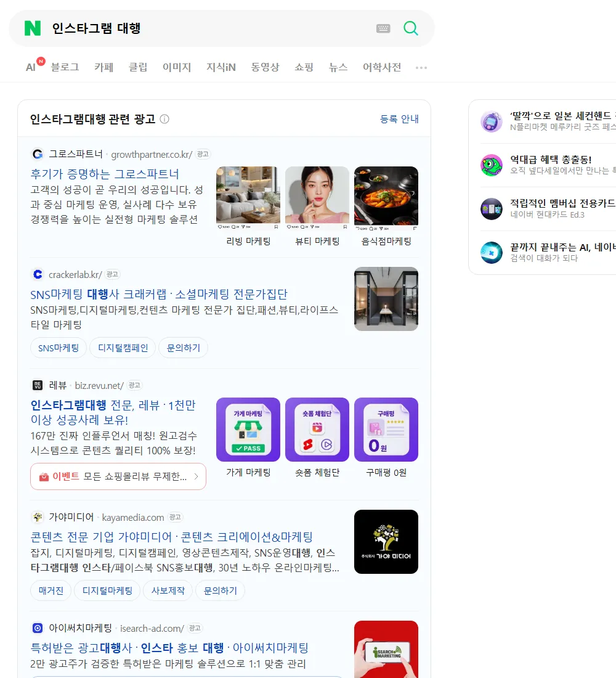Click the info icon beside 인스타그램대행 관련 광고
616x678 pixels.
click(x=164, y=119)
